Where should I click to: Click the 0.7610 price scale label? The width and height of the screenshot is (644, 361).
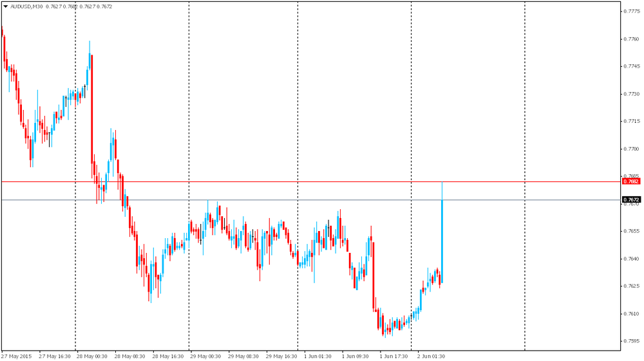tap(632, 314)
